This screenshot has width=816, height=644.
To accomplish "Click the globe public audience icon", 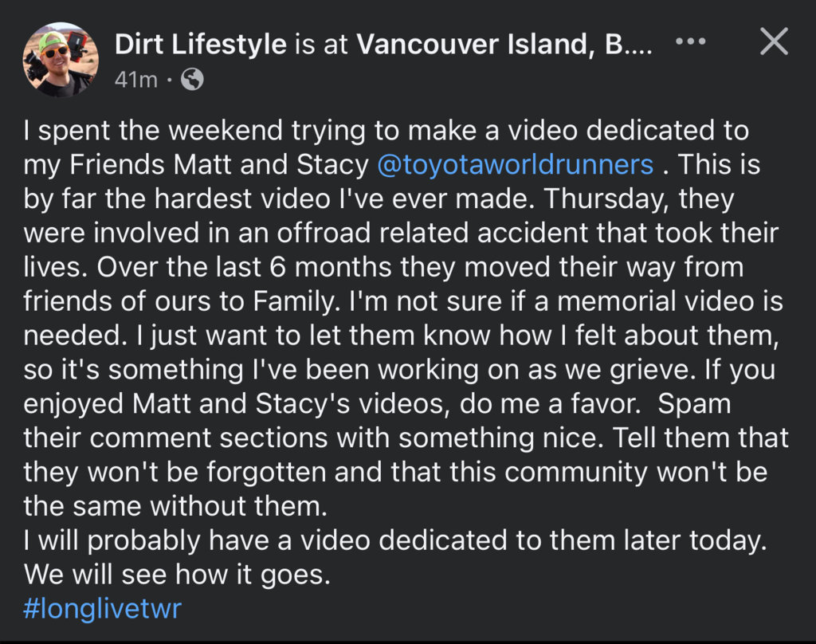I will point(192,80).
